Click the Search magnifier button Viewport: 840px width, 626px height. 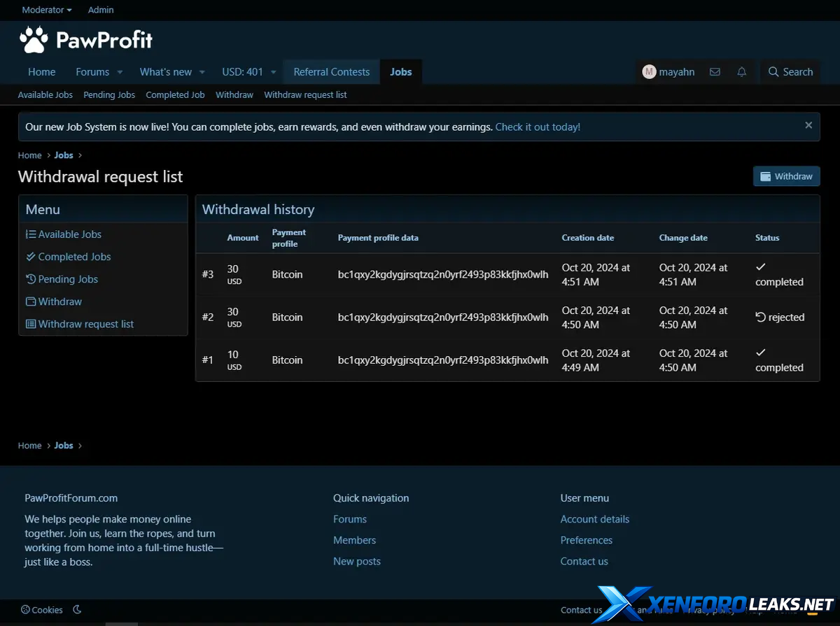[790, 72]
